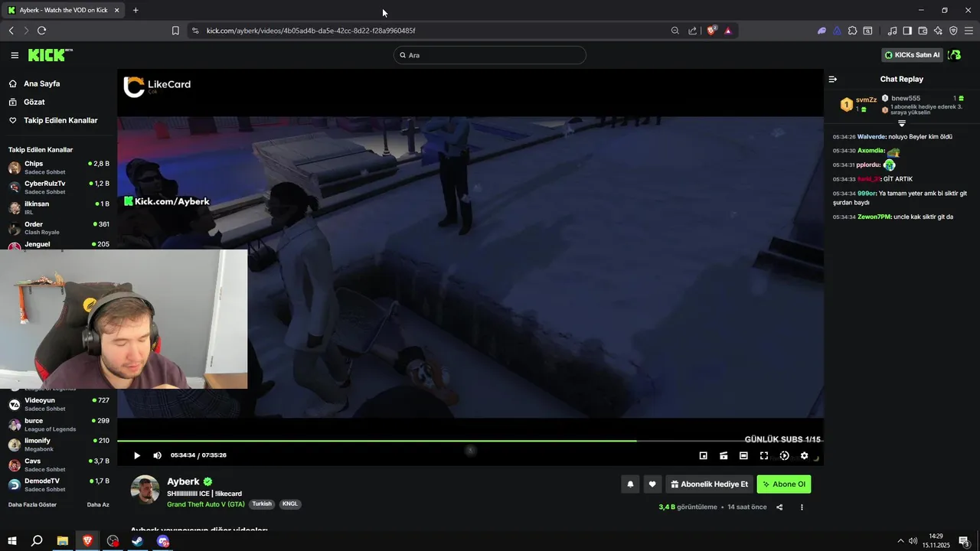
Task: Mute the video player volume
Action: pos(157,455)
